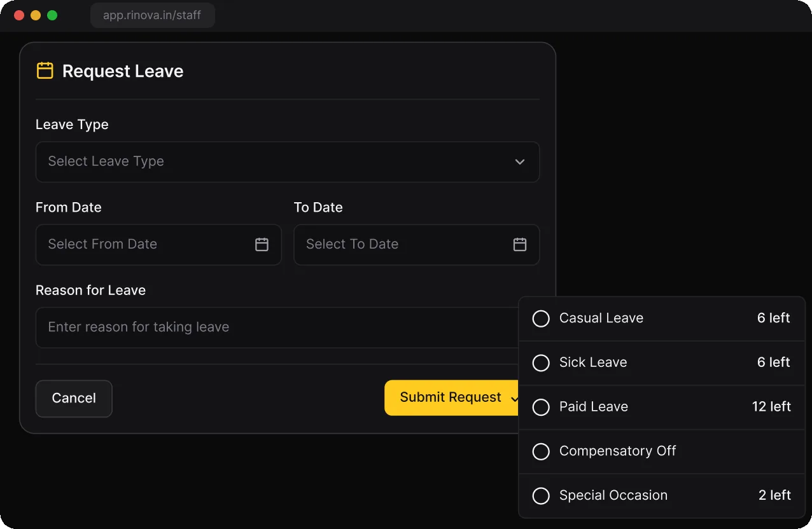Select the Compensatory Off radio button
The width and height of the screenshot is (812, 529).
point(541,451)
